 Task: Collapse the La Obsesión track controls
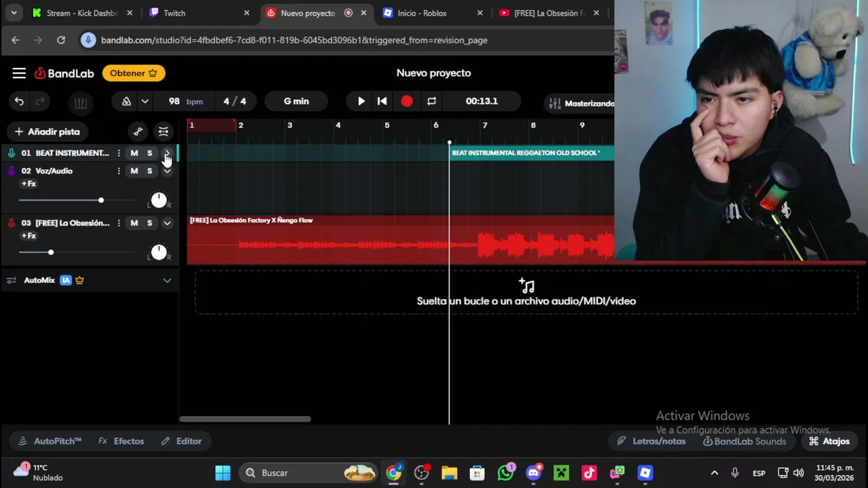pyautogui.click(x=167, y=223)
